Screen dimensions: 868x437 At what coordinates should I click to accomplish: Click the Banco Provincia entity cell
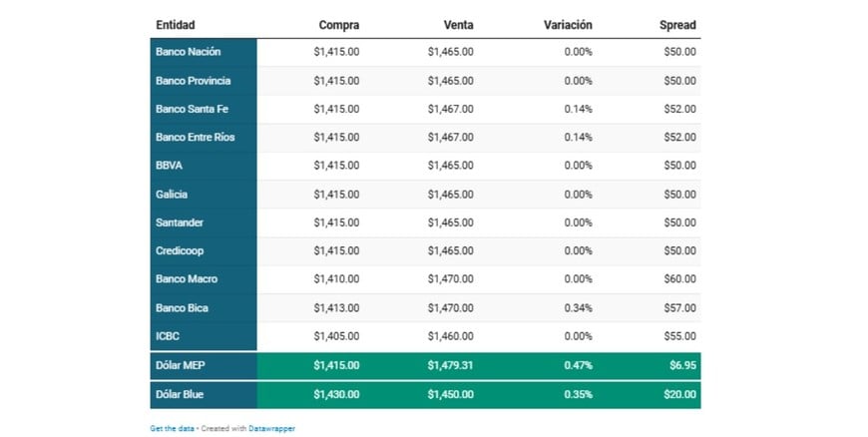point(194,81)
